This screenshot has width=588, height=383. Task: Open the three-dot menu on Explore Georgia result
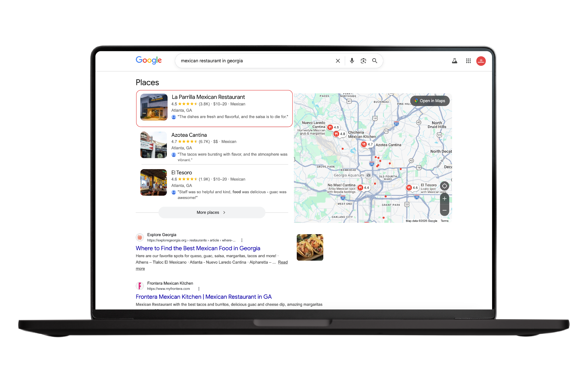242,240
